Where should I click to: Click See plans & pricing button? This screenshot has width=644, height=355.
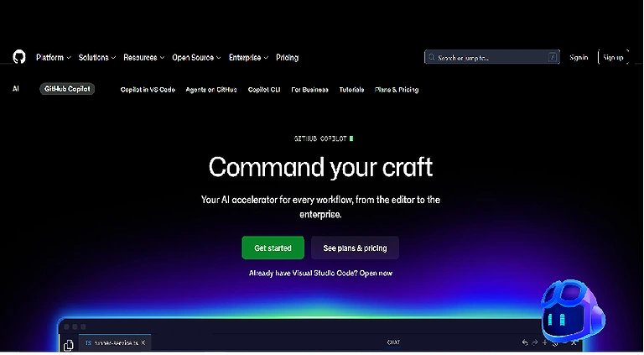tap(355, 248)
